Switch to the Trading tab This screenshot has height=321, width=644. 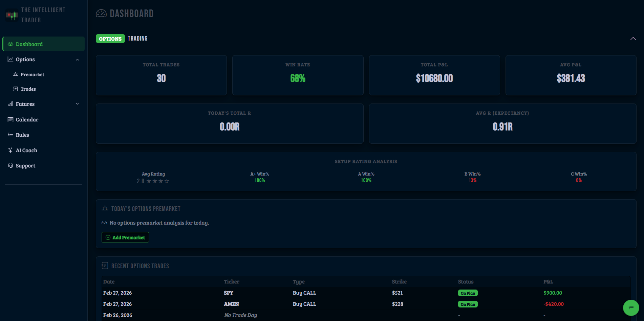[137, 38]
